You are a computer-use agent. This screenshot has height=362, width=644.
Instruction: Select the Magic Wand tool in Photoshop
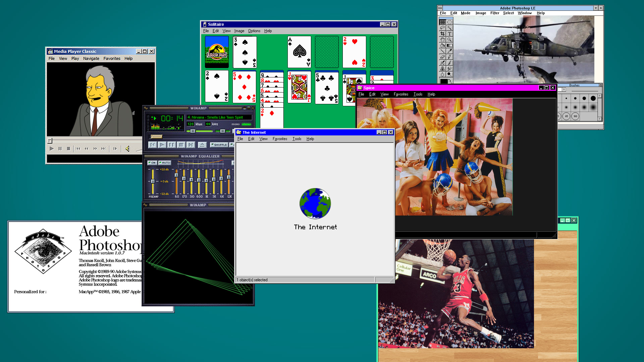click(449, 28)
